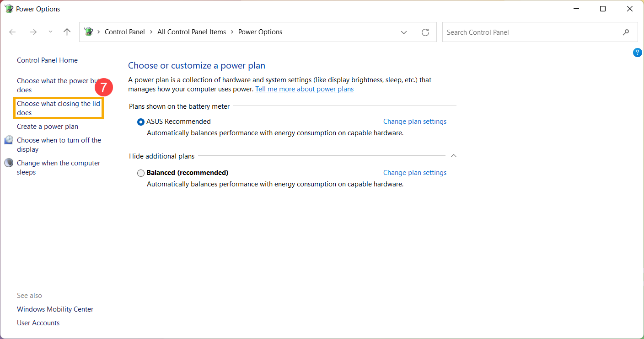644x339 pixels.
Task: Click the search magnifier icon
Action: click(626, 32)
